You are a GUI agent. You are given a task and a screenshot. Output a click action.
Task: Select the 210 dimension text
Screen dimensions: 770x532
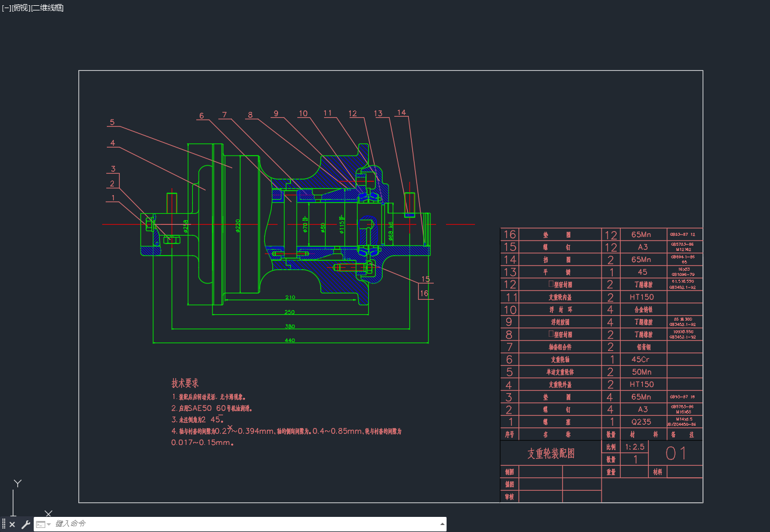click(x=290, y=297)
